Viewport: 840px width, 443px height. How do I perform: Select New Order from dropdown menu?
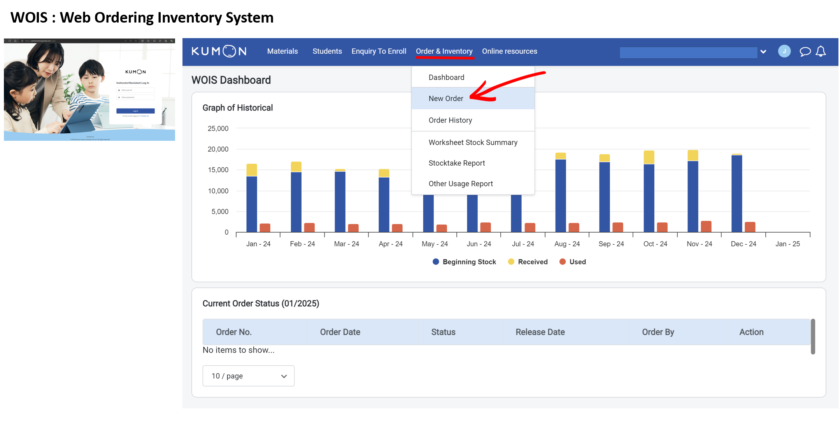(446, 99)
